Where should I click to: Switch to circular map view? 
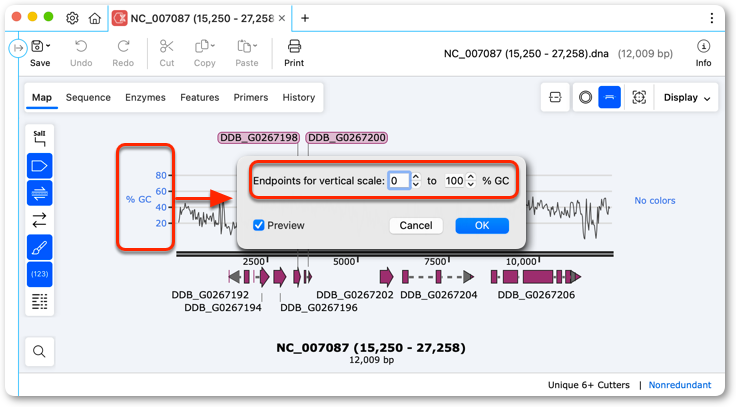(x=585, y=97)
